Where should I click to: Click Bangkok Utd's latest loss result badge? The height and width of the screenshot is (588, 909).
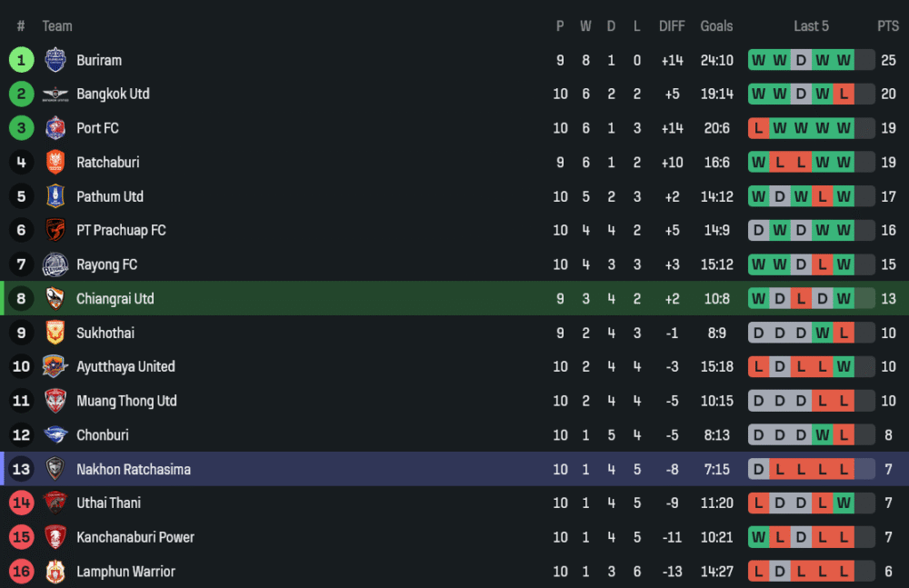(x=844, y=95)
